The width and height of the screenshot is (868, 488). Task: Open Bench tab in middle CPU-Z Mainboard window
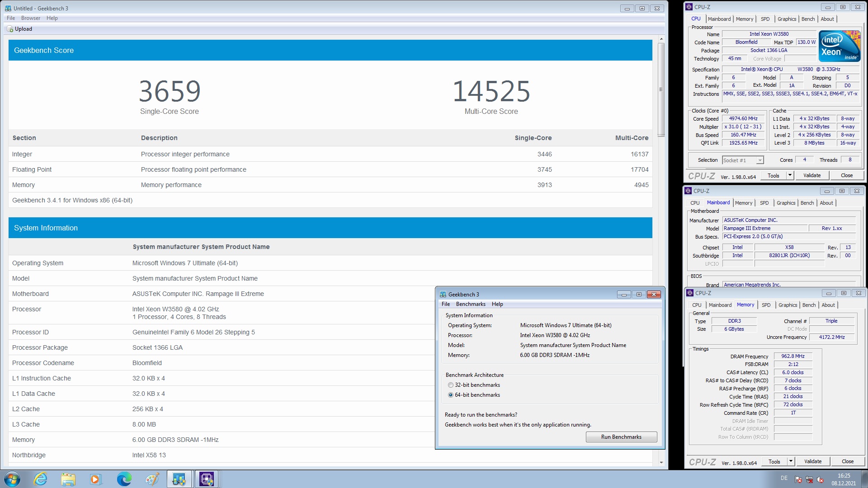point(807,203)
